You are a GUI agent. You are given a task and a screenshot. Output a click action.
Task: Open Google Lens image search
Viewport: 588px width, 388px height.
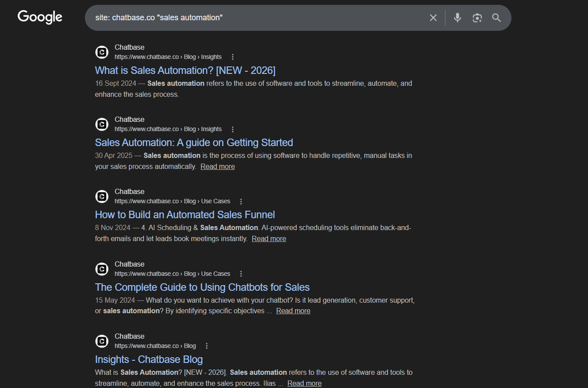pos(477,18)
